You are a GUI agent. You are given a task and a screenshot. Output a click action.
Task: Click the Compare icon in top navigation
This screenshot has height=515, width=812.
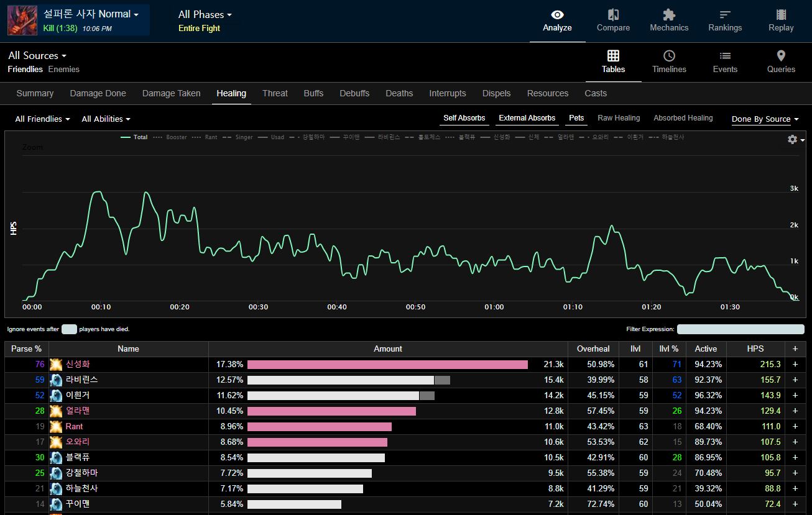613,15
